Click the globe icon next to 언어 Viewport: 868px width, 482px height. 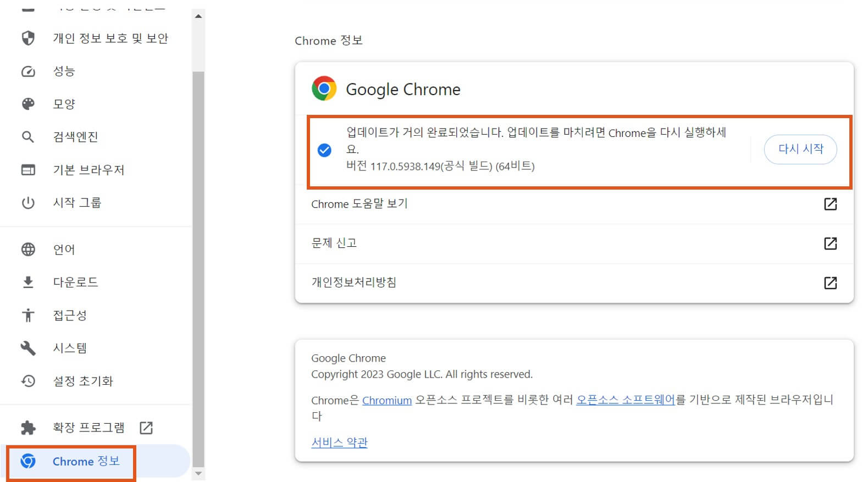click(28, 250)
